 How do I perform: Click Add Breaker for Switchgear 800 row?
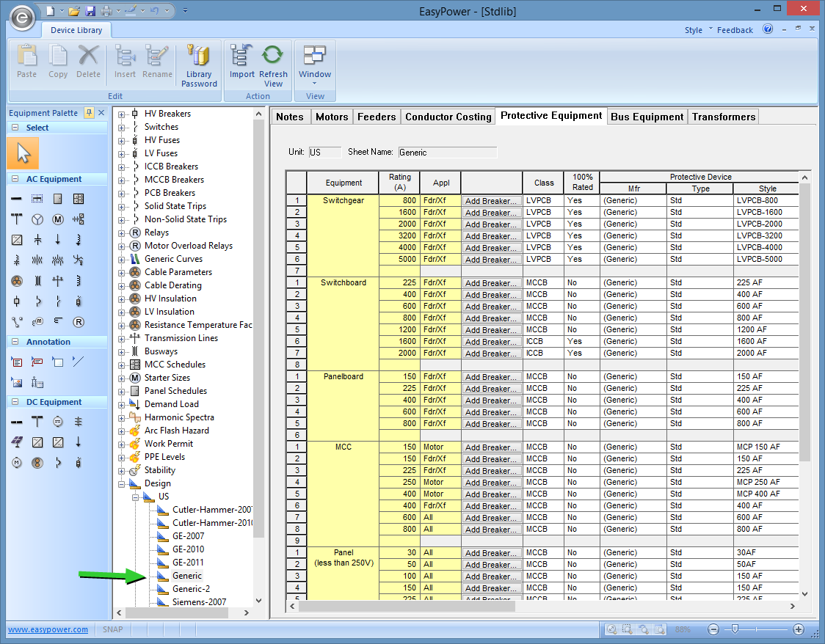pos(492,201)
